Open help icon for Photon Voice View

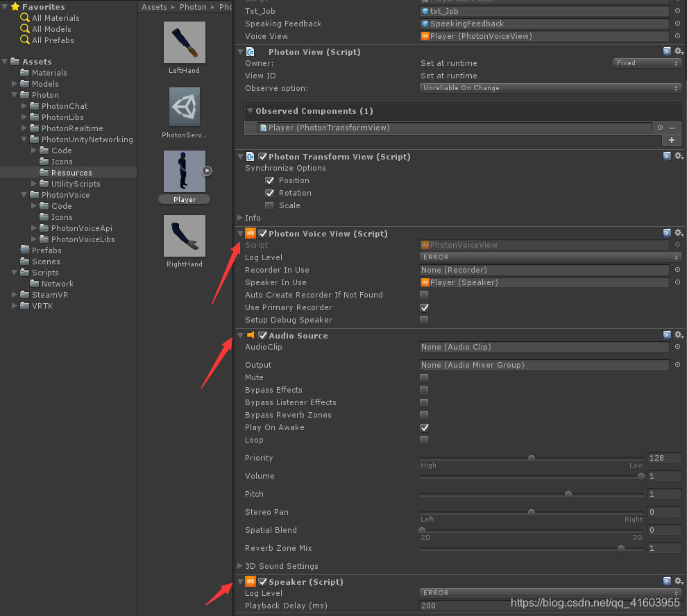pyautogui.click(x=666, y=233)
